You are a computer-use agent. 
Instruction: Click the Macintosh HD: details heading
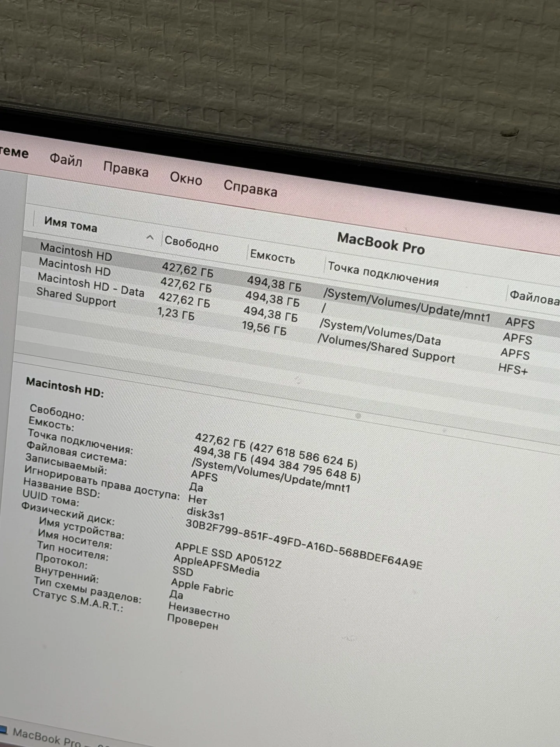point(65,387)
